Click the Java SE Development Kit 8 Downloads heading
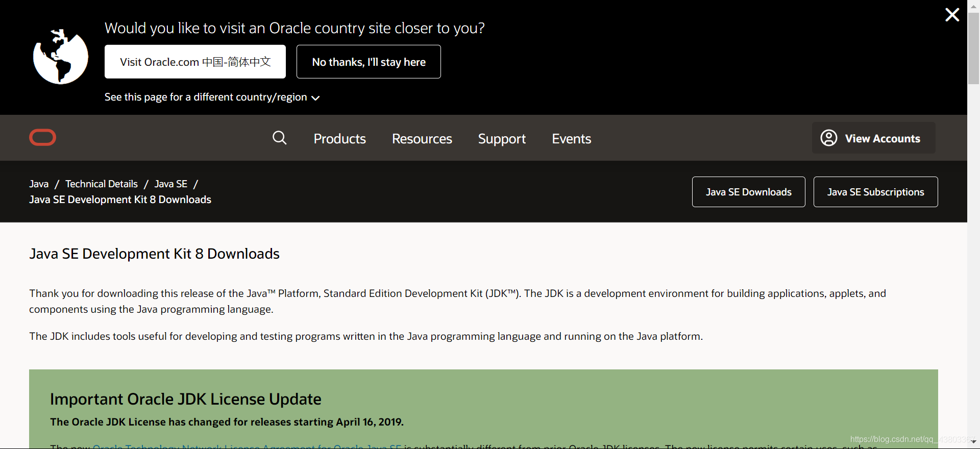Screen dimensions: 980x449 [x=155, y=254]
